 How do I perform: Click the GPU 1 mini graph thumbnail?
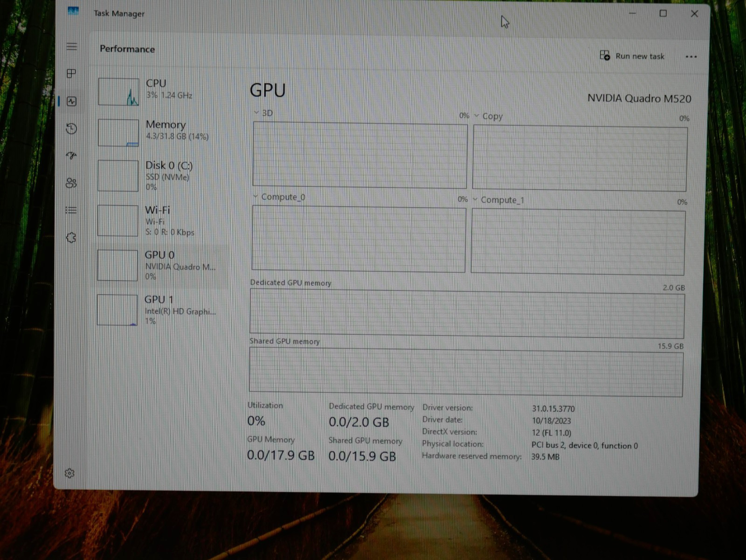pyautogui.click(x=117, y=310)
